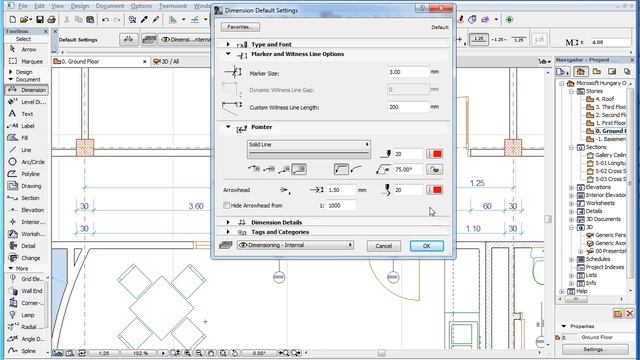Toggle the angled pointer line shape button
The image size is (640, 360).
(x=341, y=169)
